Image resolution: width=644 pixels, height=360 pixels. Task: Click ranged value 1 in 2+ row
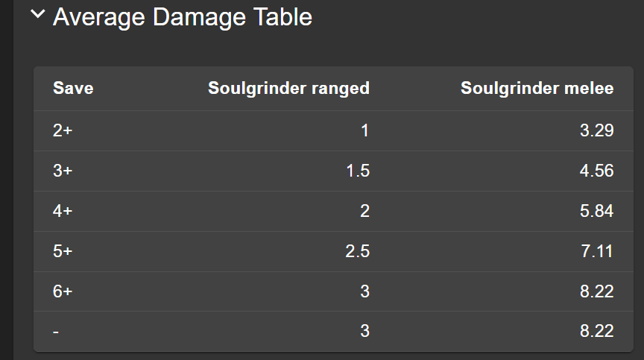364,130
